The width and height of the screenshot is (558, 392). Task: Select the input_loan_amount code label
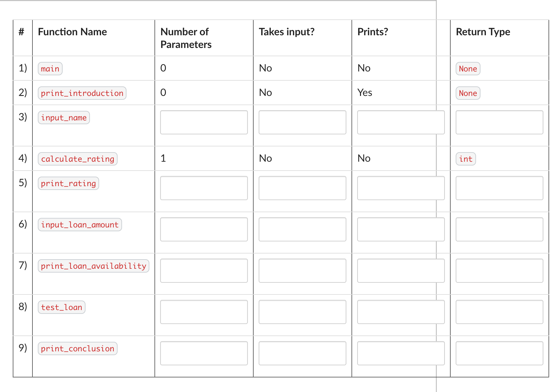click(x=79, y=225)
